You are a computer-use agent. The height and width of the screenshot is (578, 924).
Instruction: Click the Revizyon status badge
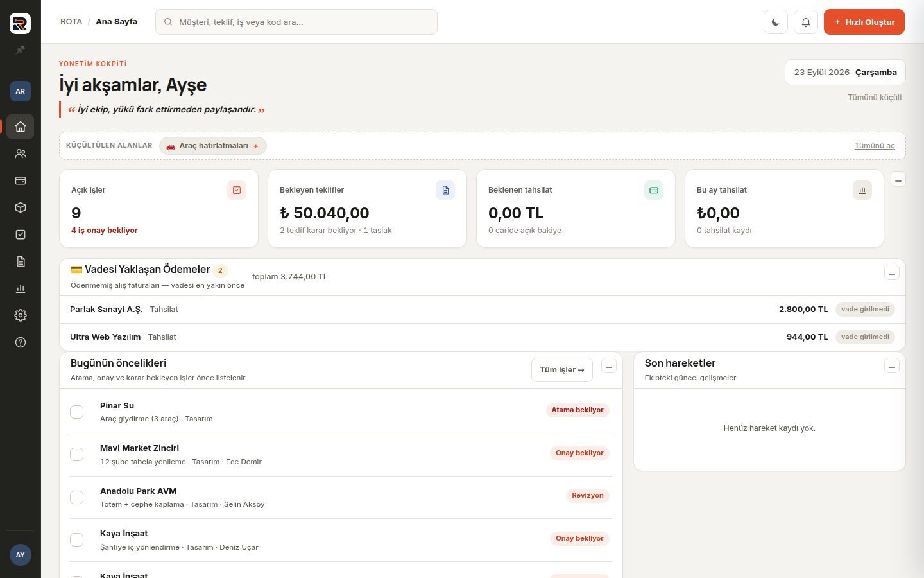coord(588,495)
